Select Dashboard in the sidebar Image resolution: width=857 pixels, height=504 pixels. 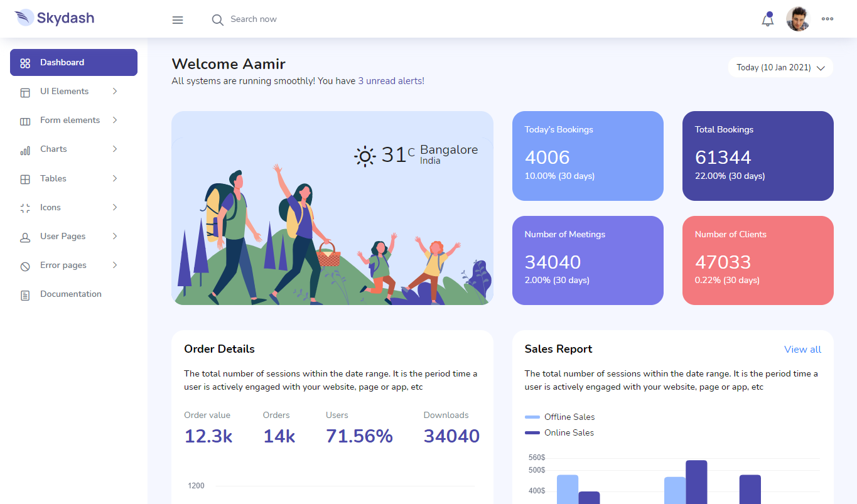[73, 62]
